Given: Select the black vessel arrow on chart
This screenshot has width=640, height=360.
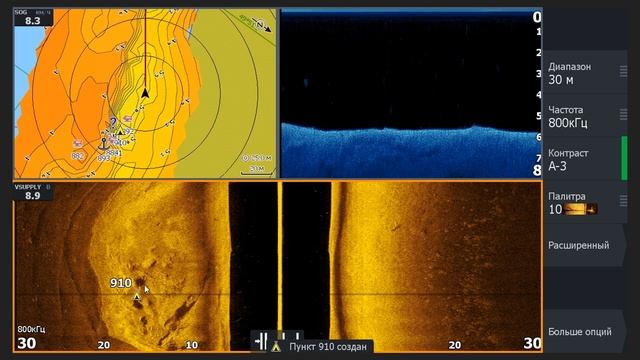Looking at the screenshot, I should tap(145, 93).
